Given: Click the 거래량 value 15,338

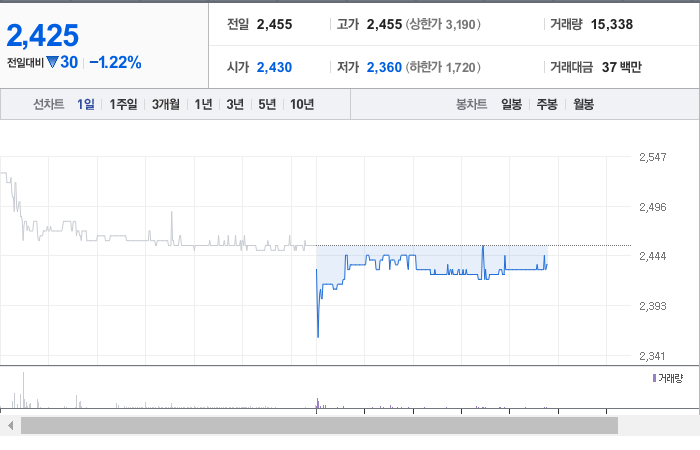Looking at the screenshot, I should point(612,24).
